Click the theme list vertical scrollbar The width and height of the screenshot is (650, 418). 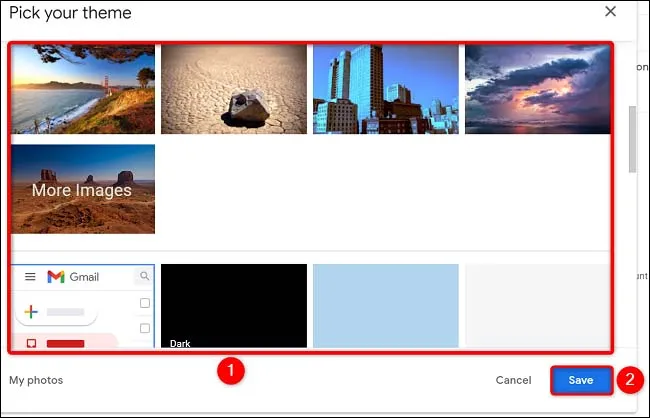(630, 138)
